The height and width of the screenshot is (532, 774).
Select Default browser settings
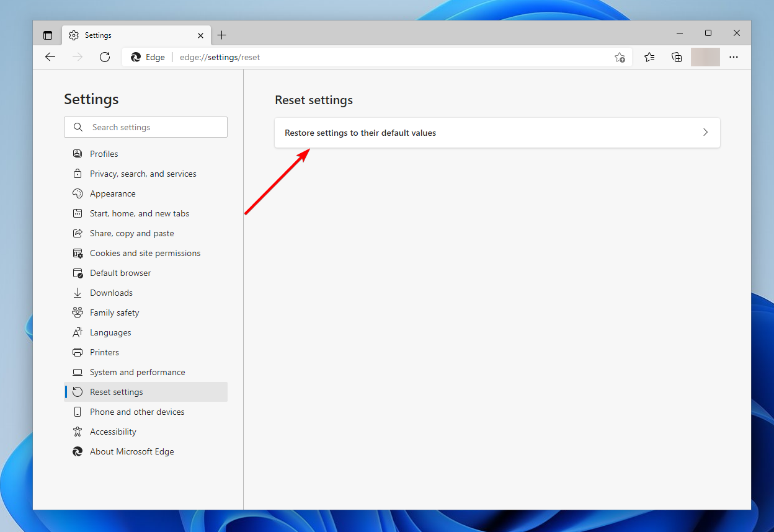tap(146, 273)
